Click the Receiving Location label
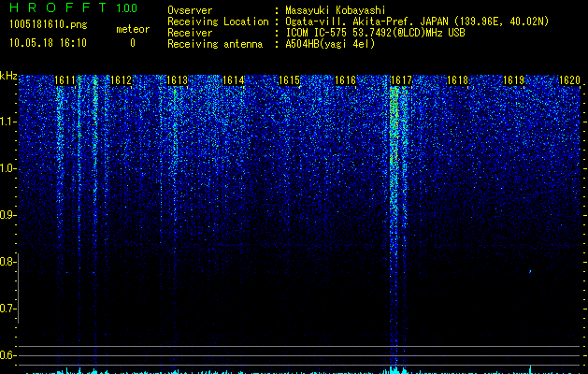The image size is (588, 374). (218, 22)
